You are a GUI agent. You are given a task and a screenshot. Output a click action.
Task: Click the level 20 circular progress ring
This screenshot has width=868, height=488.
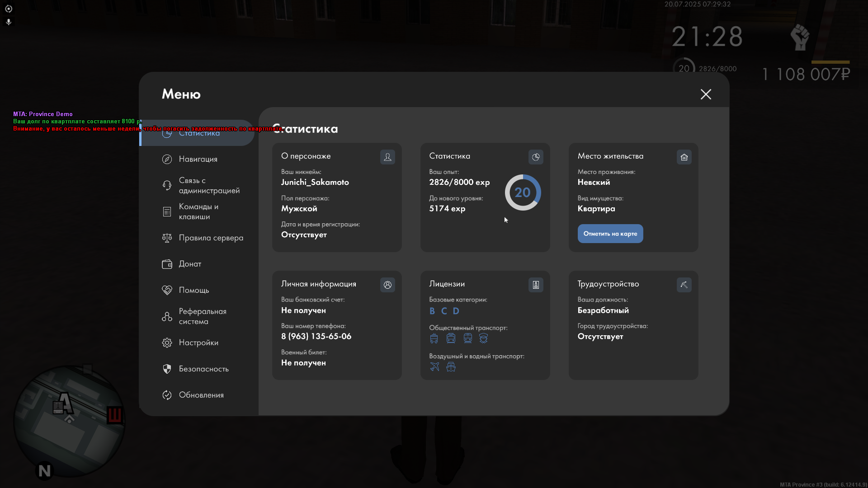tap(523, 192)
